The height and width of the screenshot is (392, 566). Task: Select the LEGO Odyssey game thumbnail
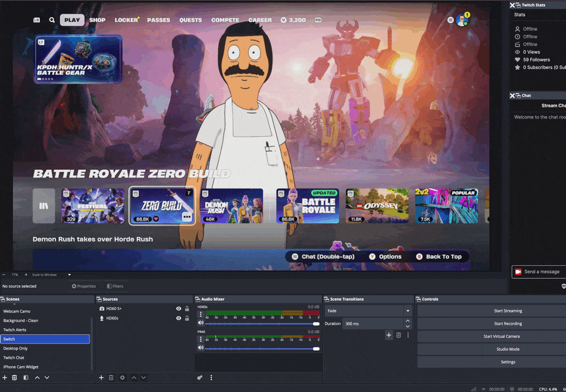coord(377,206)
